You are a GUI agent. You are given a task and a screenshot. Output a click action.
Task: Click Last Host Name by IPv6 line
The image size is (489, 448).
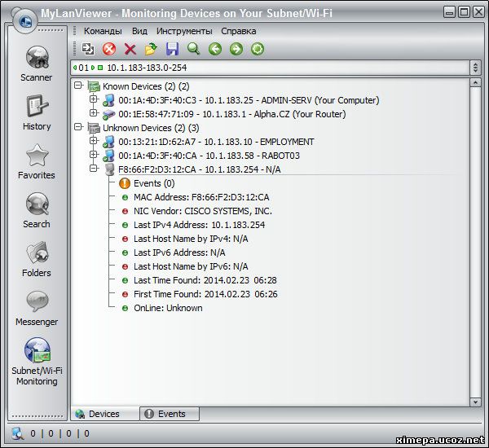[x=191, y=266]
